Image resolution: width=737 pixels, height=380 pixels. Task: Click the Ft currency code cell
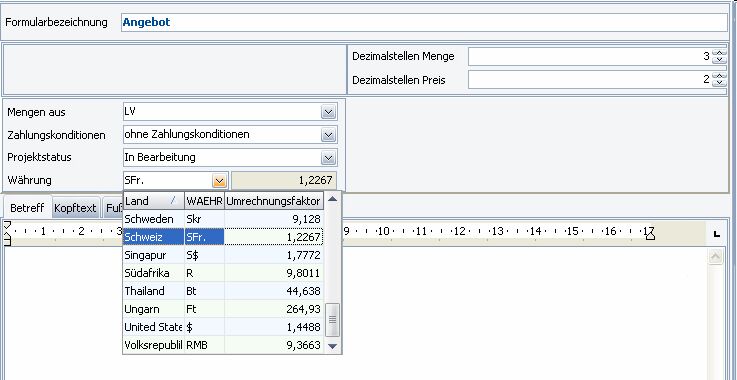204,309
